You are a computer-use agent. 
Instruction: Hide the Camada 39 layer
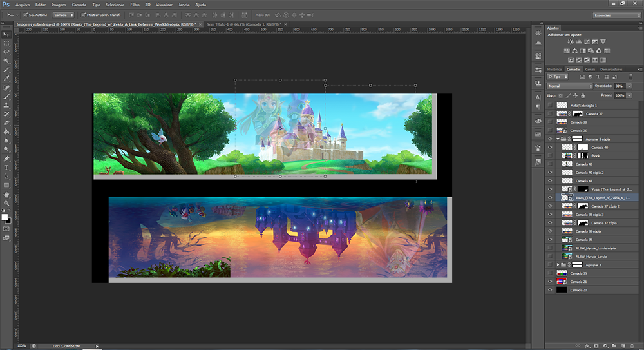point(550,239)
